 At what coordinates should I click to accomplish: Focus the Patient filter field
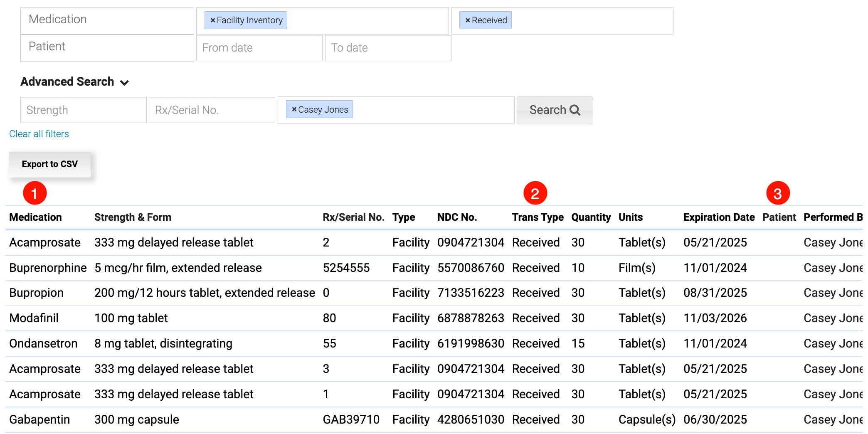click(107, 47)
